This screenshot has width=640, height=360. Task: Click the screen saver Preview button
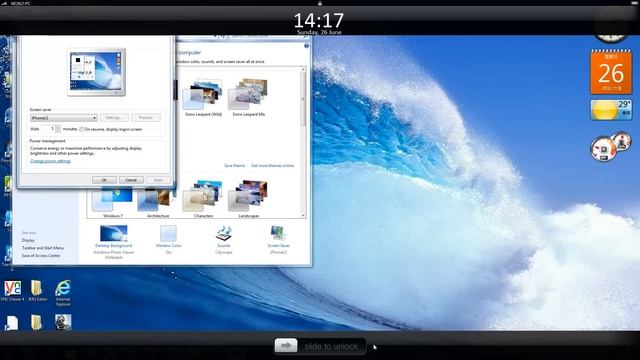coord(146,118)
